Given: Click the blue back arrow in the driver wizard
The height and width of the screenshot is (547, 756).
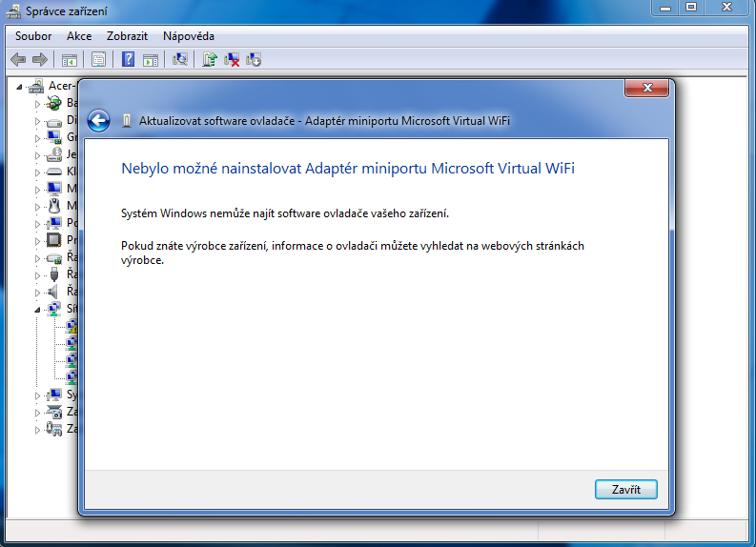Looking at the screenshot, I should 99,120.
